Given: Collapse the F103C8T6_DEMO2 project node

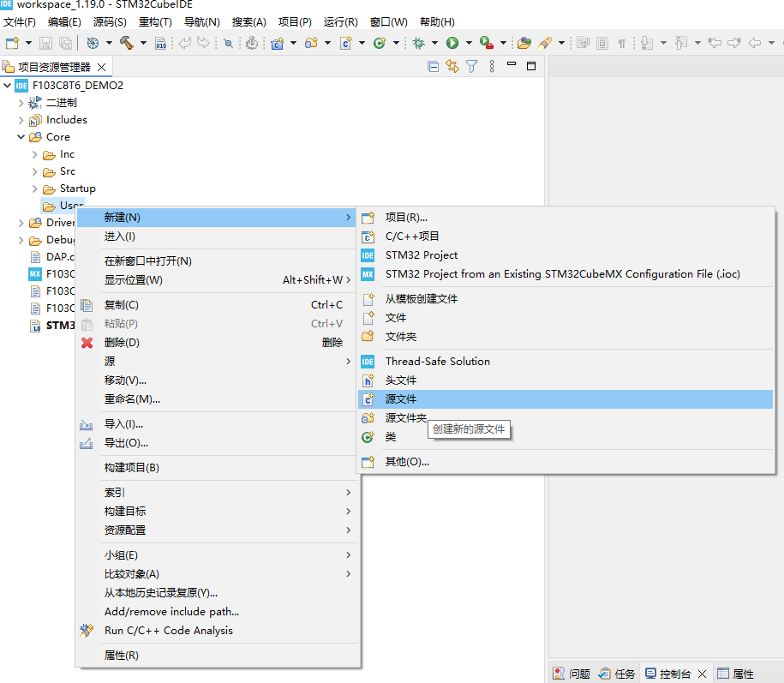Looking at the screenshot, I should [x=7, y=86].
